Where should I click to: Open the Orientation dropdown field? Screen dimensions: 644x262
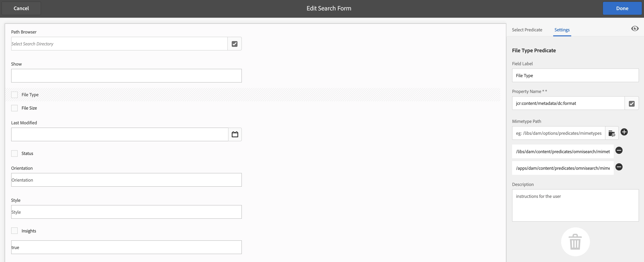[126, 180]
